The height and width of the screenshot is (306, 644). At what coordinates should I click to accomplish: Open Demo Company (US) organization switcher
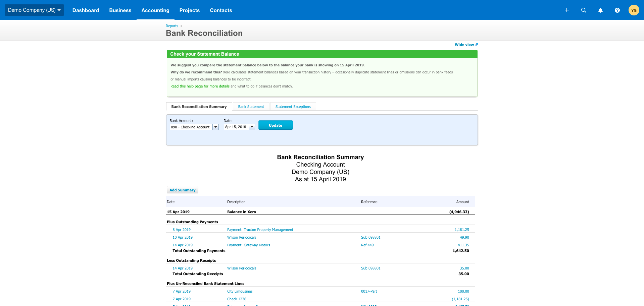pyautogui.click(x=34, y=10)
